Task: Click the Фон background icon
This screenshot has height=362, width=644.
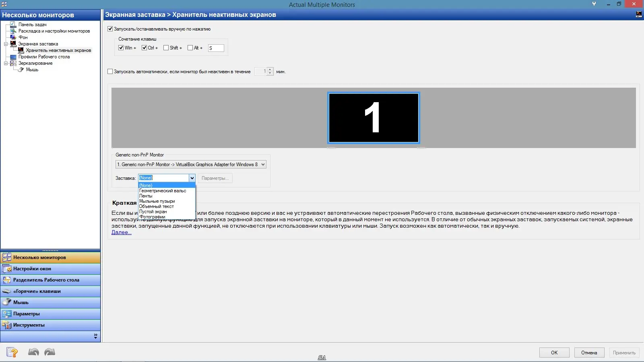Action: [12, 37]
